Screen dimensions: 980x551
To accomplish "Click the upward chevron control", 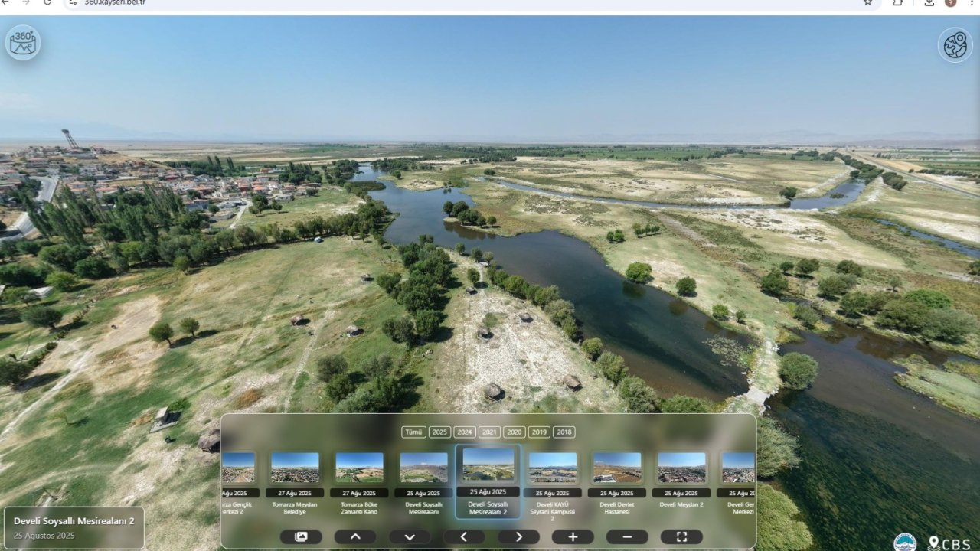I will (355, 536).
